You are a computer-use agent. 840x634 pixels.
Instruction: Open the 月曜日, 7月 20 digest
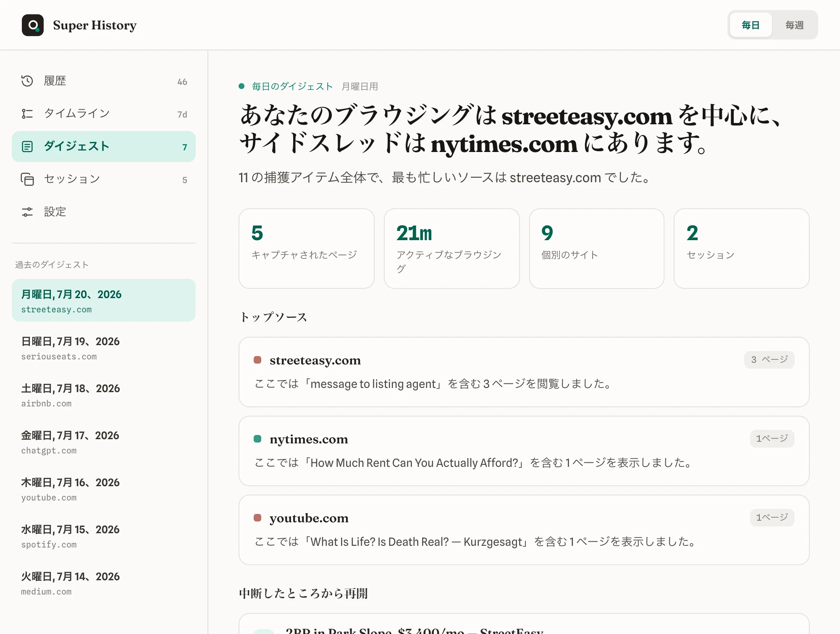click(104, 300)
